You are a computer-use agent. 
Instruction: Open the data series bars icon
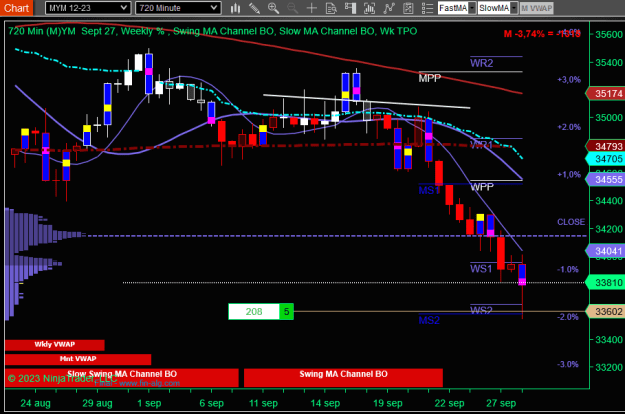(369, 8)
